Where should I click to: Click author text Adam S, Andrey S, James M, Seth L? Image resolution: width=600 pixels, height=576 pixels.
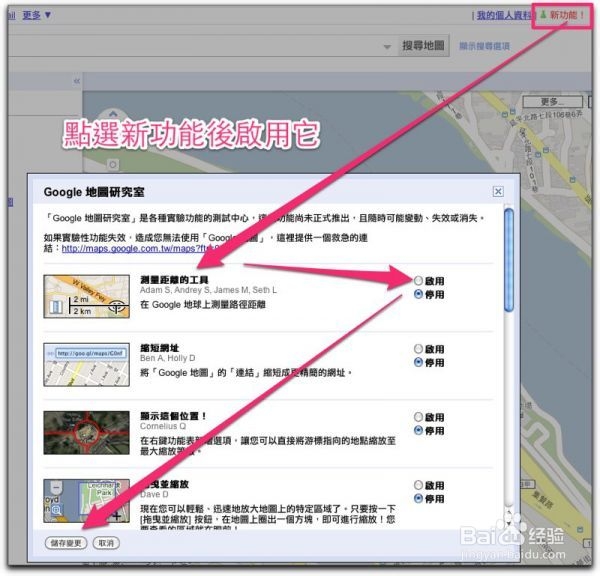(208, 290)
